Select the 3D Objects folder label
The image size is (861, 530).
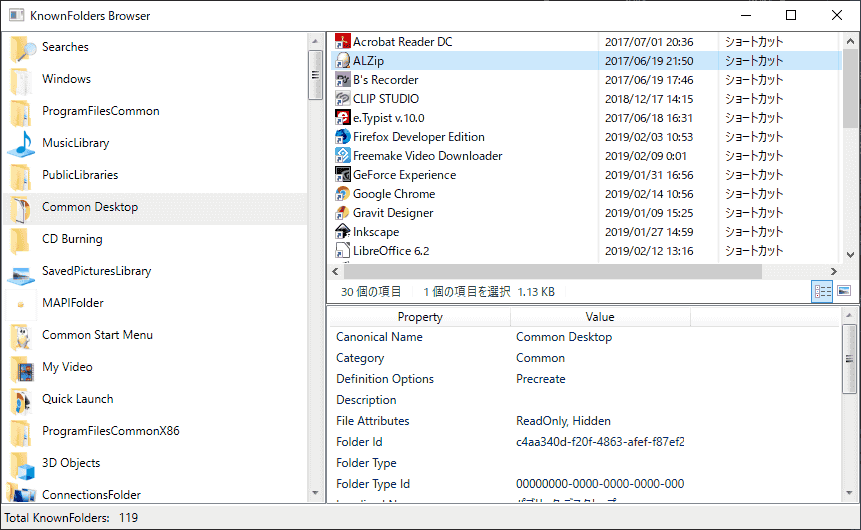pyautogui.click(x=71, y=464)
